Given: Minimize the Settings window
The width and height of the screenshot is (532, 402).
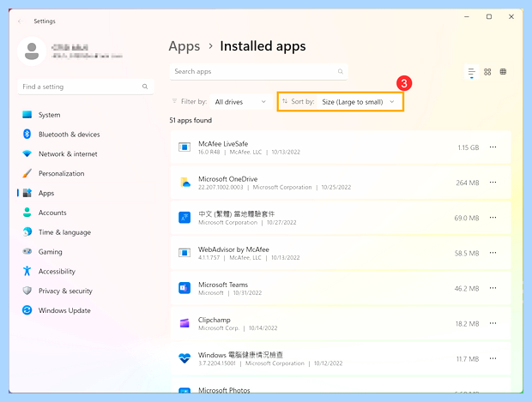Looking at the screenshot, I should 467,16.
